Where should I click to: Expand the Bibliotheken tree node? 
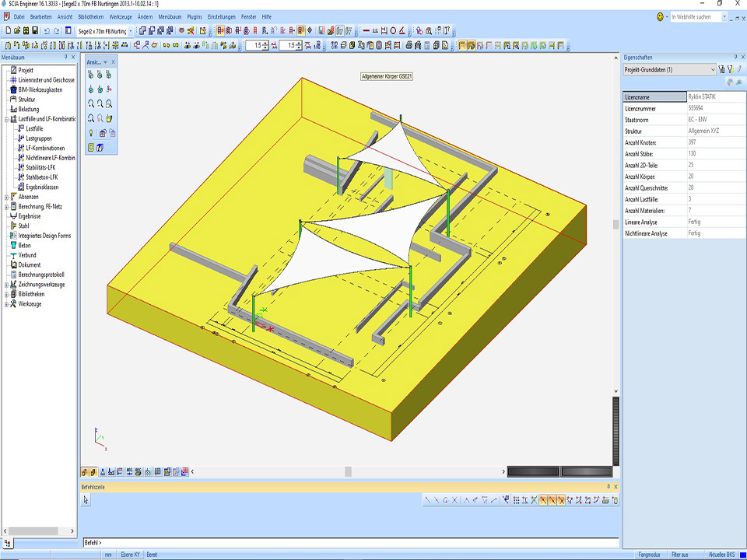[5, 294]
